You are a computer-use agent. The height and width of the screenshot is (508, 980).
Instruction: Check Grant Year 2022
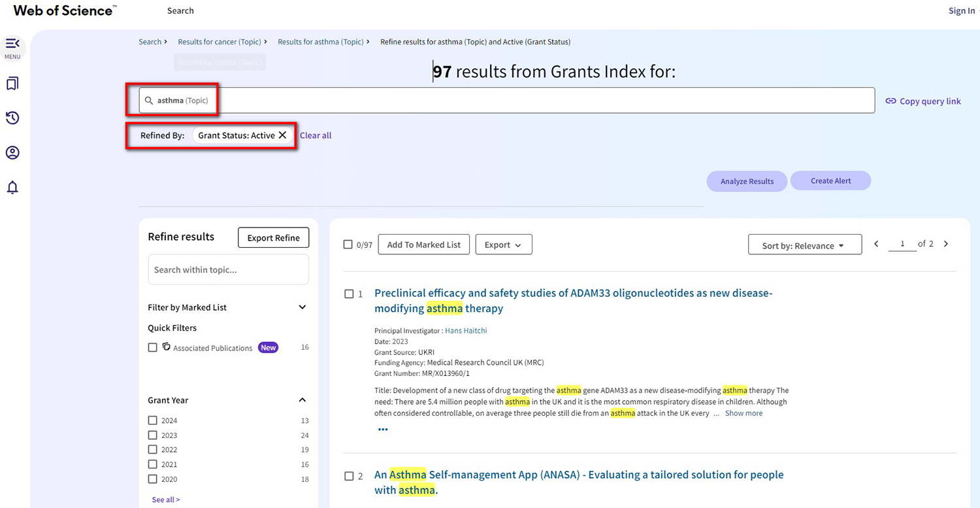tap(153, 450)
